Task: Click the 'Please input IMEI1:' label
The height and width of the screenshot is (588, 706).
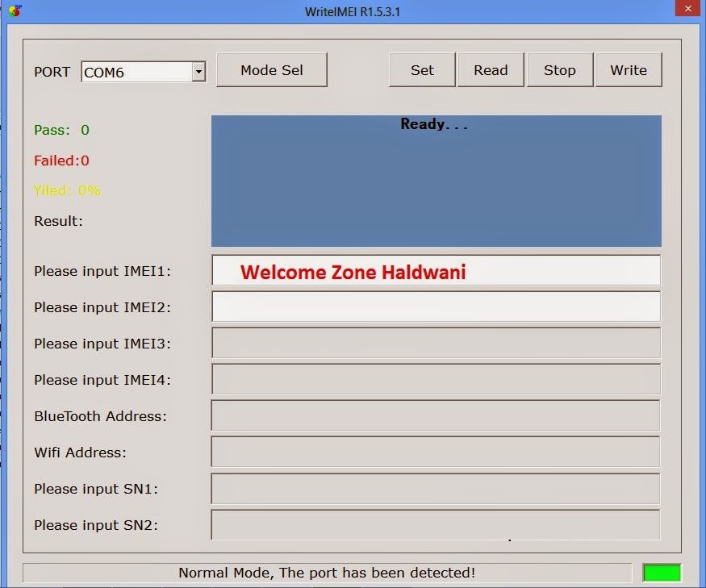Action: pyautogui.click(x=102, y=271)
